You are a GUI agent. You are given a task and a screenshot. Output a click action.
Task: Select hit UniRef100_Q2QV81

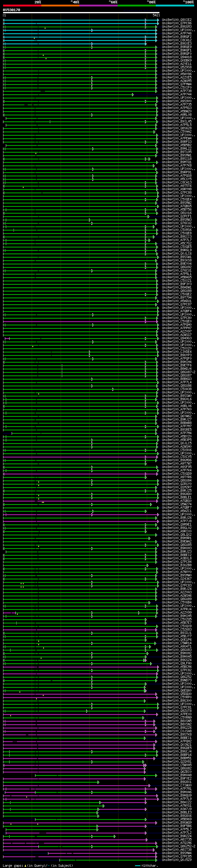point(177,761)
